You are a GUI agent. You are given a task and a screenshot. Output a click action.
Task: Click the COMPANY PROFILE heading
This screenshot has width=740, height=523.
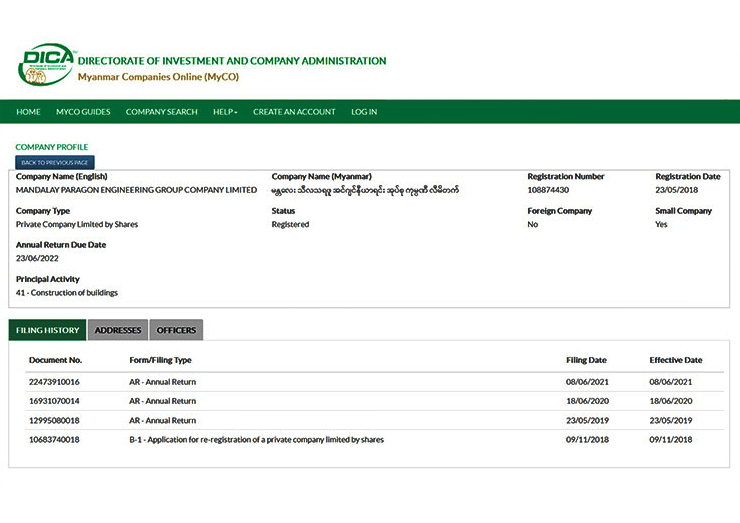click(52, 147)
